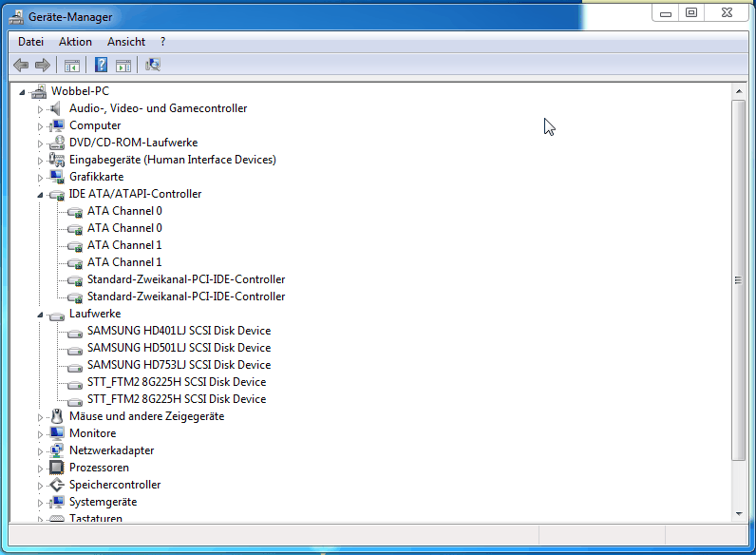The width and height of the screenshot is (756, 555).
Task: Select first STT_FTM2 8G225H SCSI Disk Device
Action: coord(177,382)
